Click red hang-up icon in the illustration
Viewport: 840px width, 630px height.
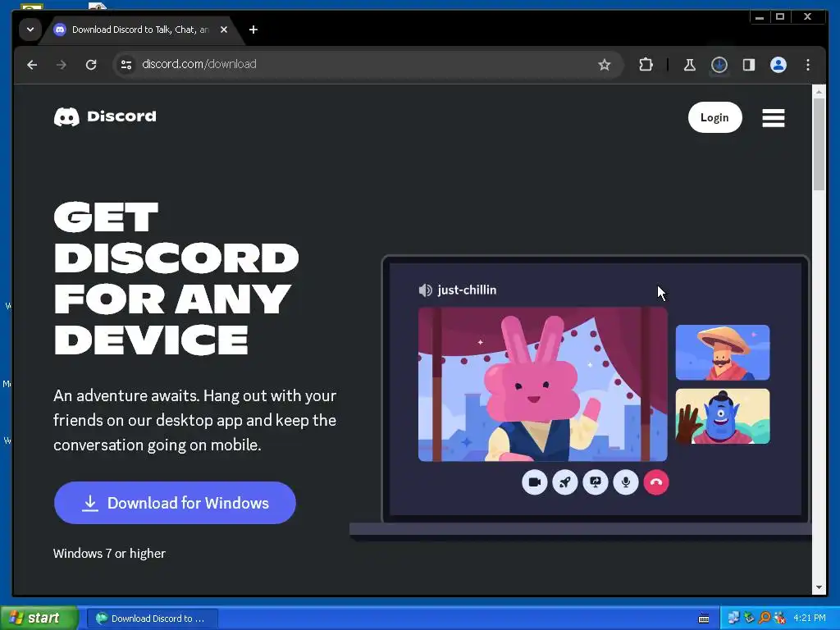pyautogui.click(x=656, y=482)
